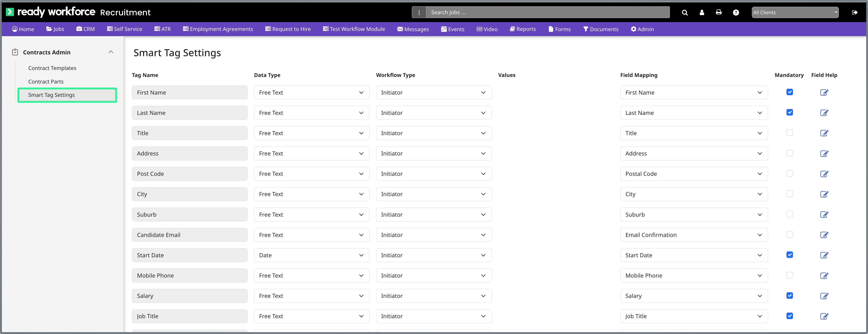Viewport: 868px width, 334px height.
Task: Open the Documents menu
Action: click(x=601, y=29)
